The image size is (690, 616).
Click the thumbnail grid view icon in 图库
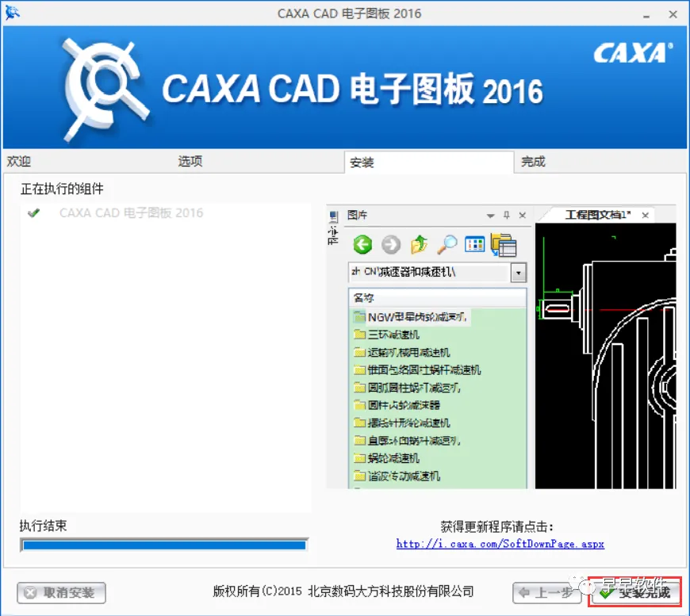coord(475,244)
